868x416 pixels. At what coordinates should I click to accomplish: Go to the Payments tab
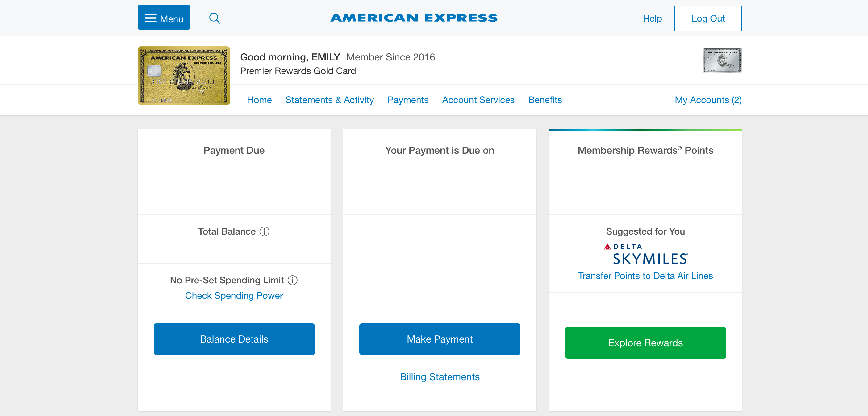[408, 100]
